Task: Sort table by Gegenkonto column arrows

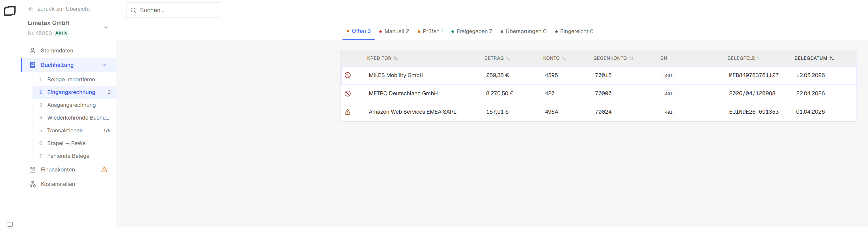Action: tap(631, 58)
